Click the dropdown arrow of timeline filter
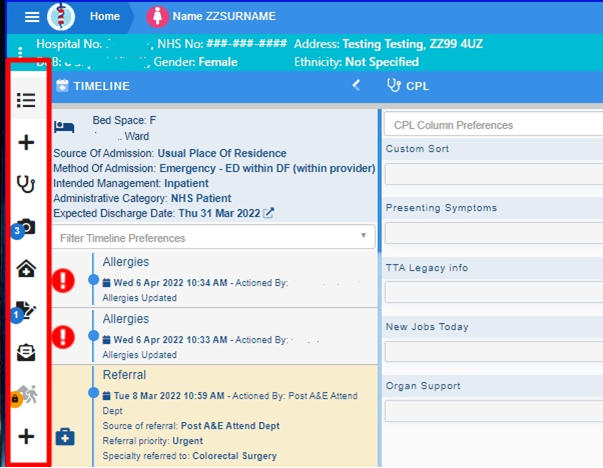 (x=363, y=235)
